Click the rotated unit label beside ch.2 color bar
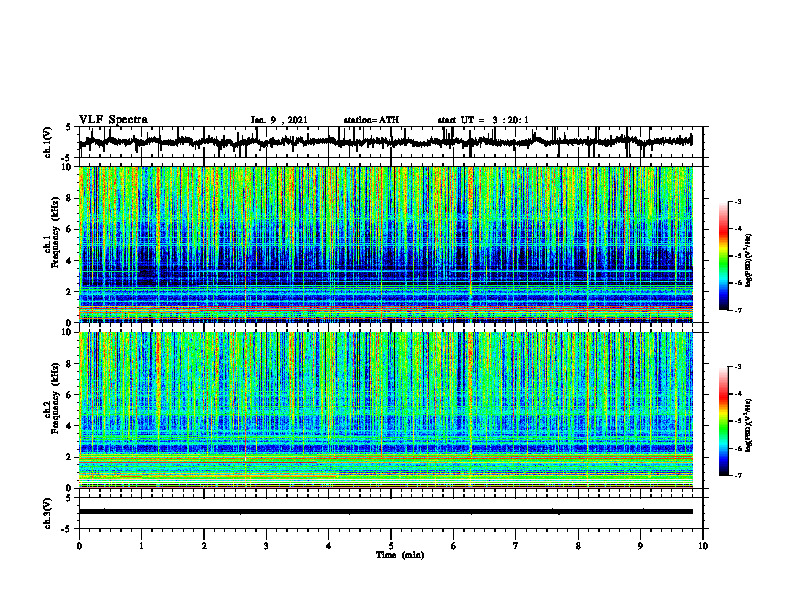Viewport: 792px width, 612px height. pyautogui.click(x=750, y=426)
